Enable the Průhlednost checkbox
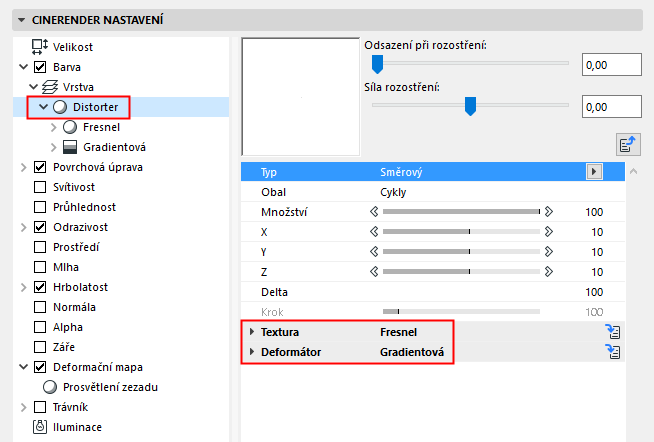This screenshot has width=654, height=442. click(x=40, y=207)
